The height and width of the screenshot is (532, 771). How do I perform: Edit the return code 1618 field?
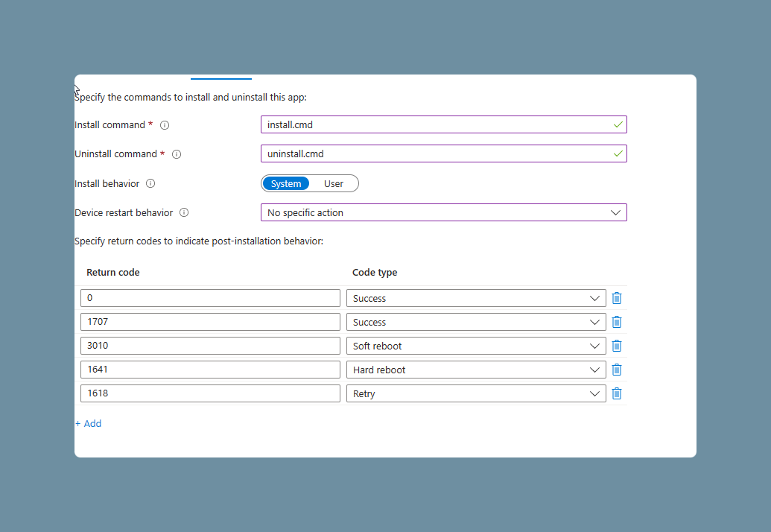pos(210,393)
